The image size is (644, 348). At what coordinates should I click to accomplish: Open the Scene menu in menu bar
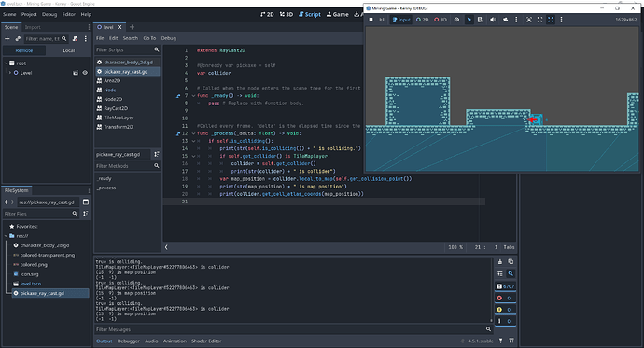tap(9, 14)
